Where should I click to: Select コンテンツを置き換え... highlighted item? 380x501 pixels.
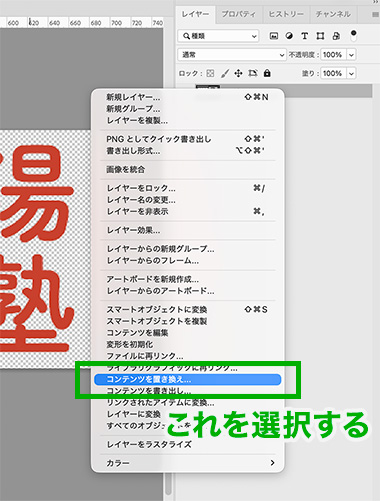[x=188, y=379]
